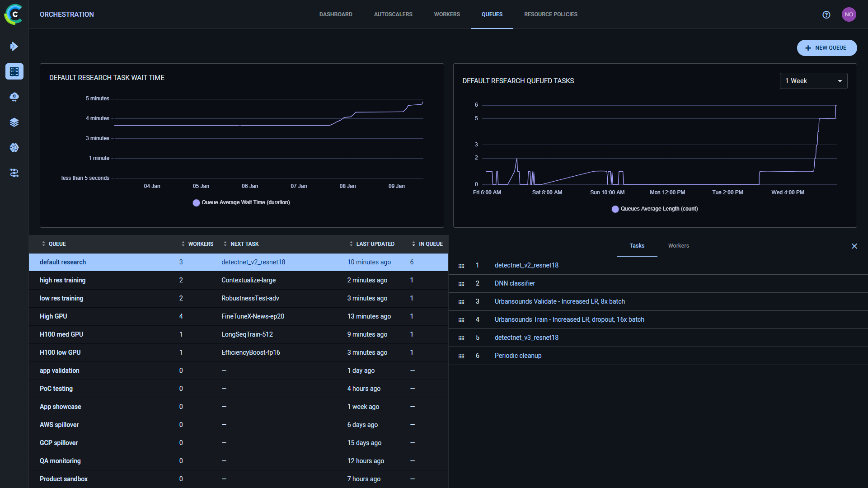The image size is (868, 488).
Task: Open the projects arrow icon in sidebar
Action: pyautogui.click(x=14, y=46)
